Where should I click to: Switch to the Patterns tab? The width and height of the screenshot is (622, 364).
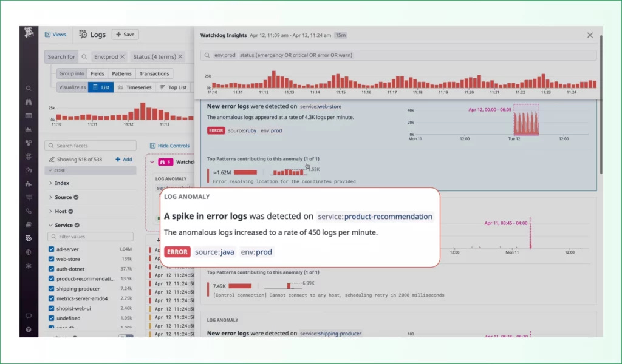click(121, 73)
